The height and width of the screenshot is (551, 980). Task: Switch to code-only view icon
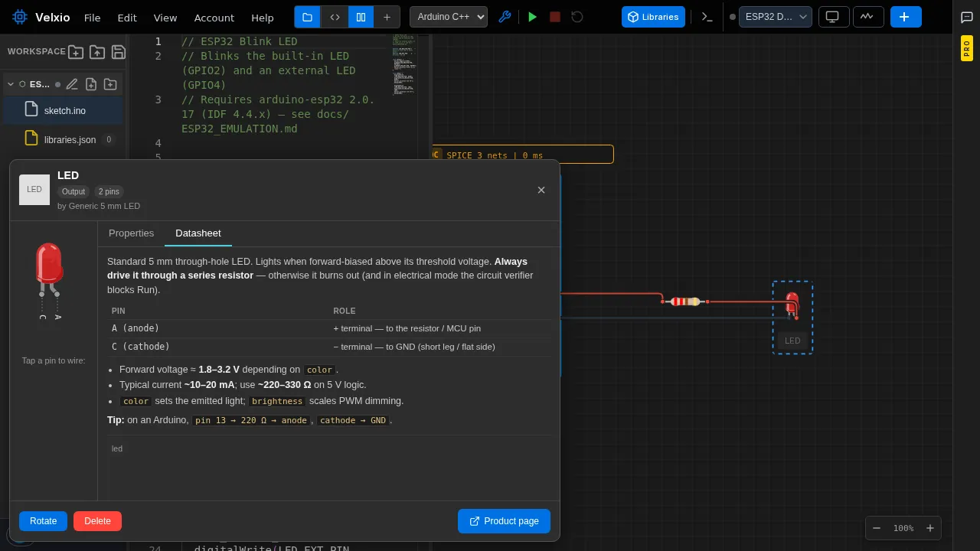point(335,17)
